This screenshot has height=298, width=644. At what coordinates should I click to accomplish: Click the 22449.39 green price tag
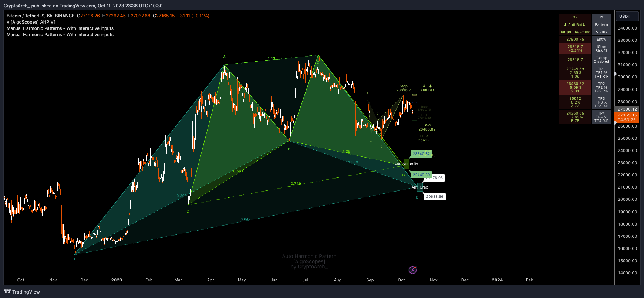(x=421, y=175)
